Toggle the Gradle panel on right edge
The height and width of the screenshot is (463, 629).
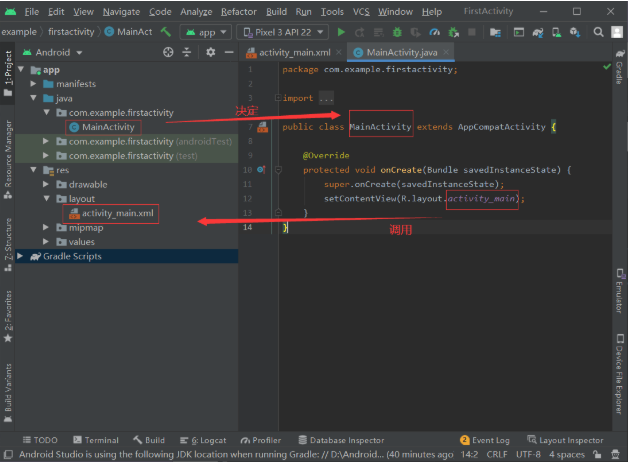coord(620,67)
